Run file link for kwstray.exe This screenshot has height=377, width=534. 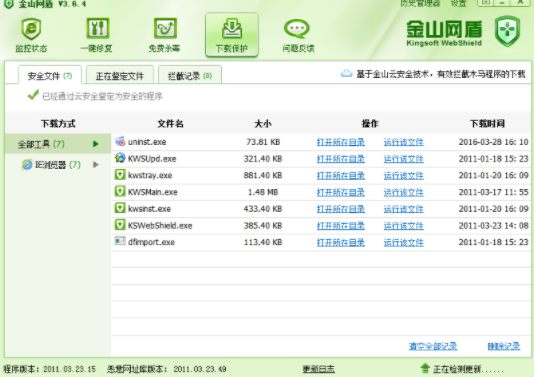click(x=404, y=175)
